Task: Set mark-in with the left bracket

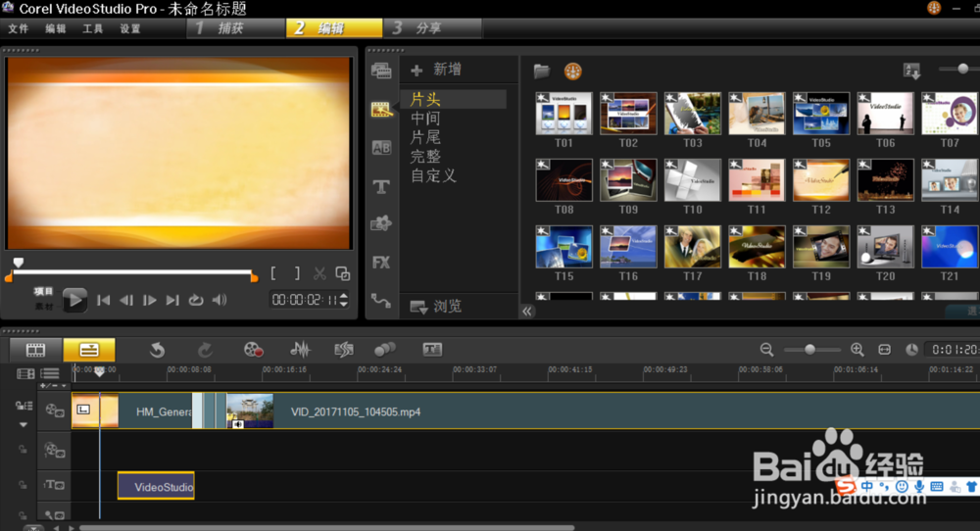Action: coord(273,273)
